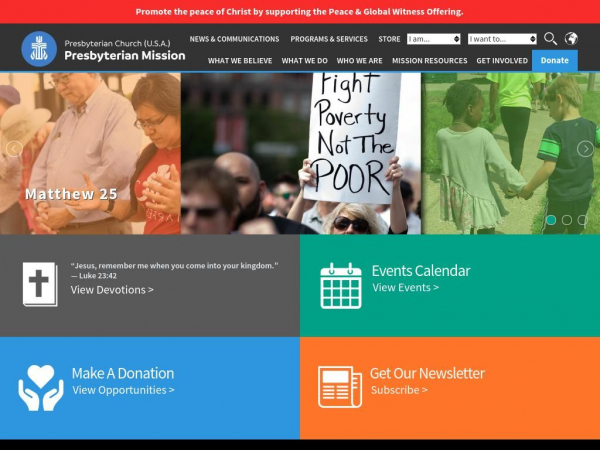Go to the Store menu item
The height and width of the screenshot is (450, 600).
[x=389, y=39]
